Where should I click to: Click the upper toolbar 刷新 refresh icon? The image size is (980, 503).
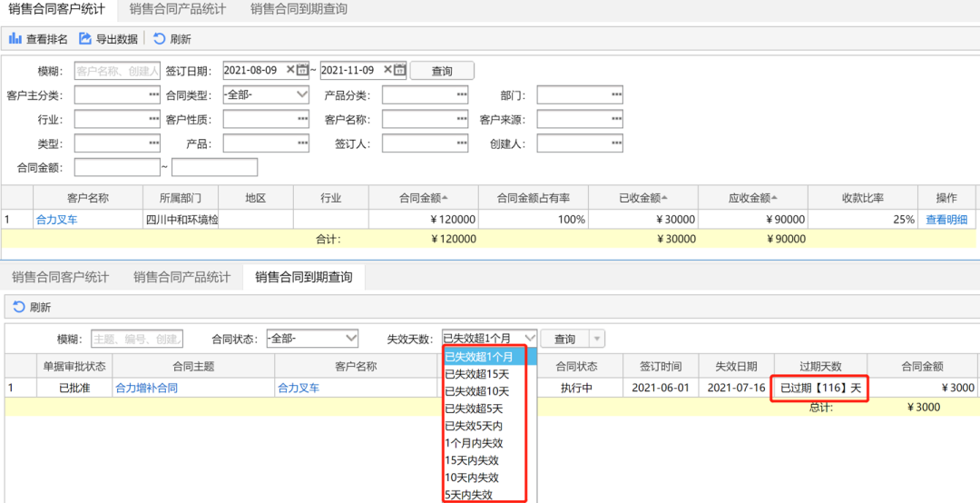[x=160, y=39]
